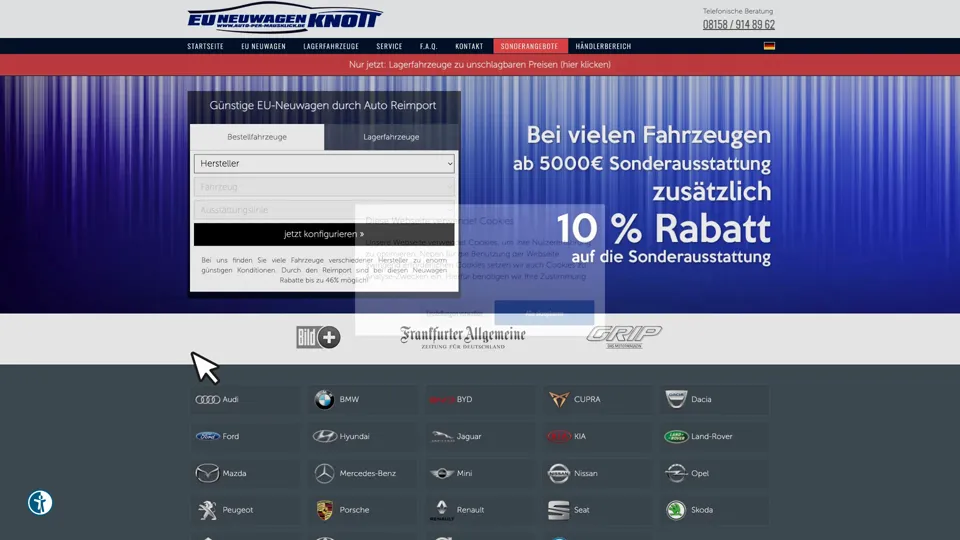Choose the CUPRA brand logo
Viewport: 960px width, 540px height.
[x=558, y=400]
